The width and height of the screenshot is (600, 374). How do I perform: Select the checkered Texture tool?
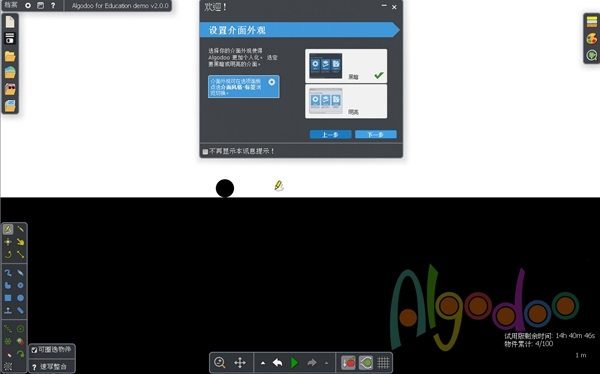8,366
